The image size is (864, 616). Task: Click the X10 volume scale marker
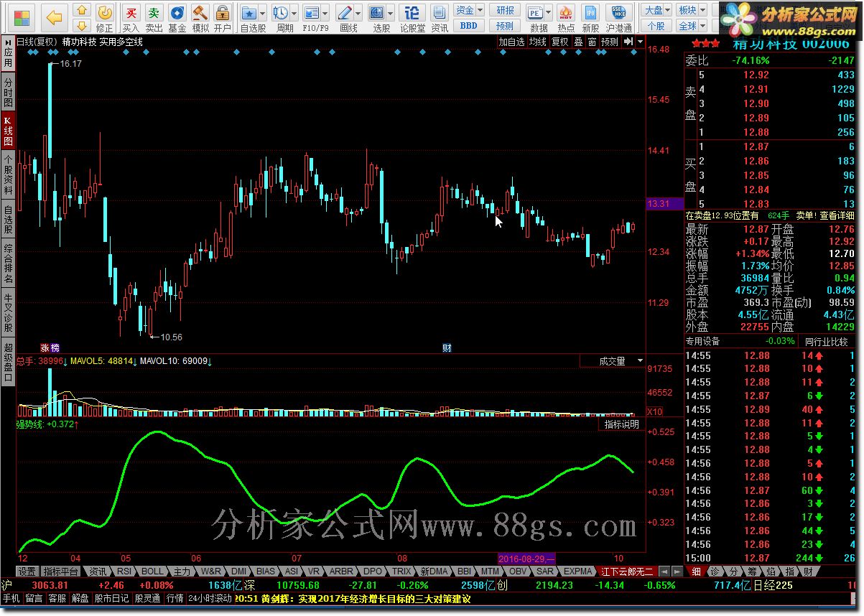point(655,412)
